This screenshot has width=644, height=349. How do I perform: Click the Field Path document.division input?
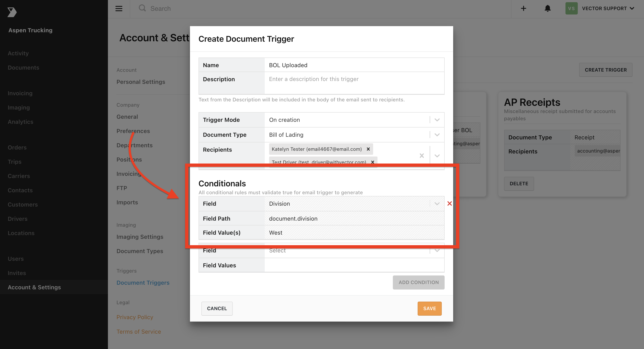(354, 218)
